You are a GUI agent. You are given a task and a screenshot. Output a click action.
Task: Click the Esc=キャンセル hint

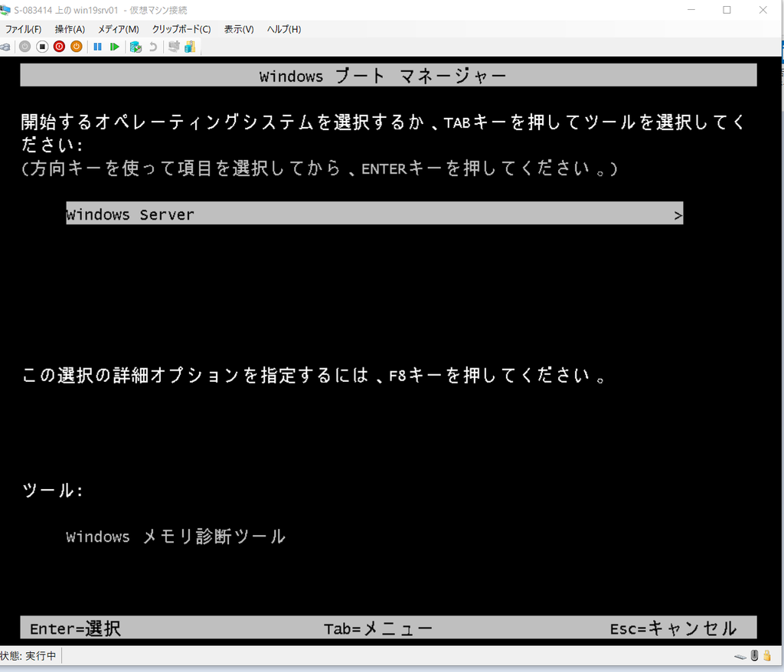pyautogui.click(x=674, y=628)
